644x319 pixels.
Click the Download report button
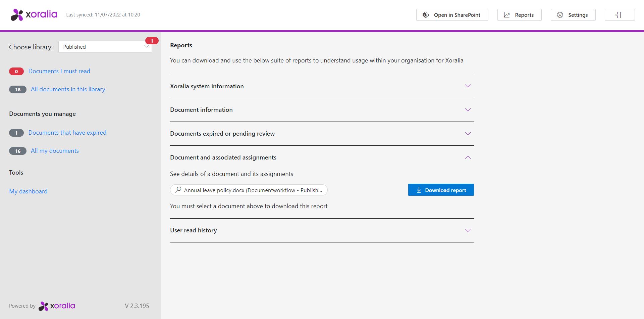[441, 190]
